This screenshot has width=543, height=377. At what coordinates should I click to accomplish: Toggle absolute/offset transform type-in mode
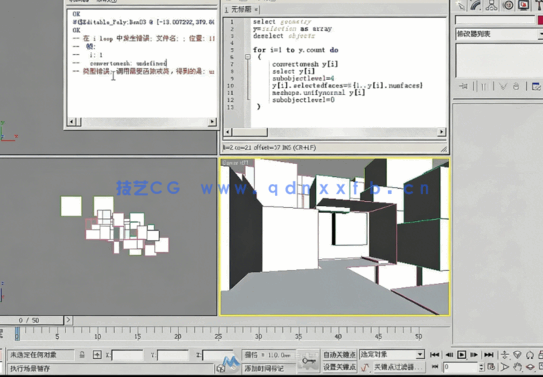(97, 354)
